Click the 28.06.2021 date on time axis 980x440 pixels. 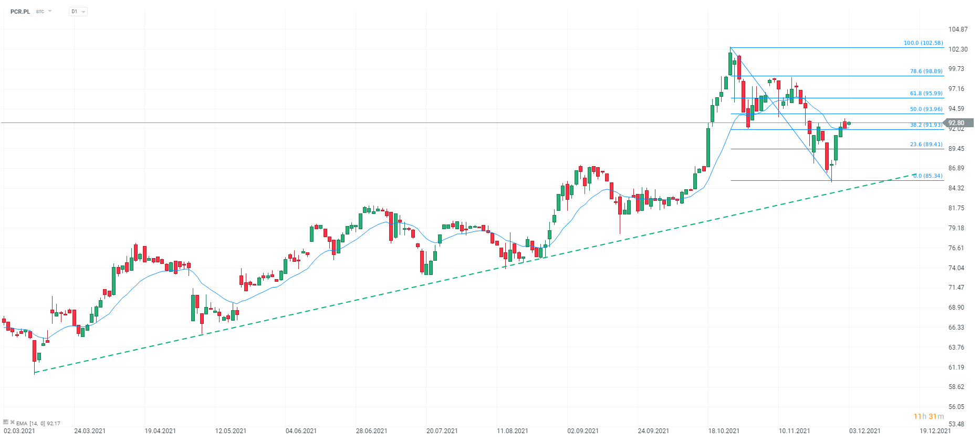click(371, 431)
